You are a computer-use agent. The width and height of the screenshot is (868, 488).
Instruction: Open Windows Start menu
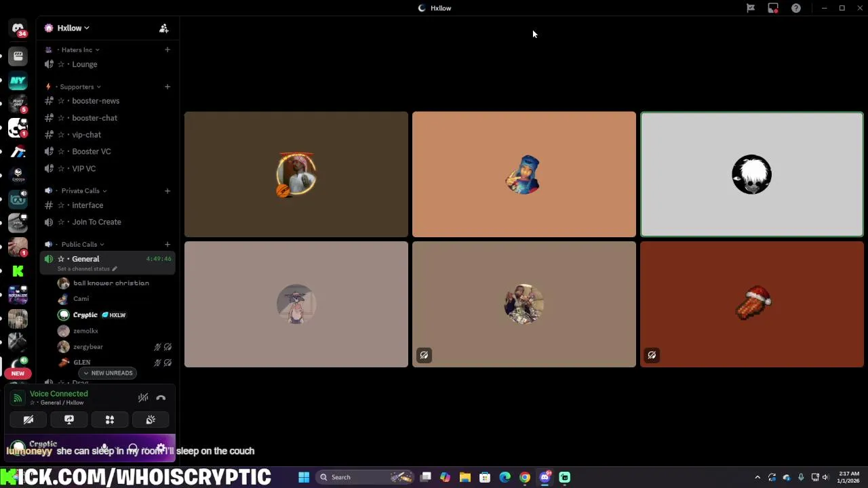click(304, 477)
